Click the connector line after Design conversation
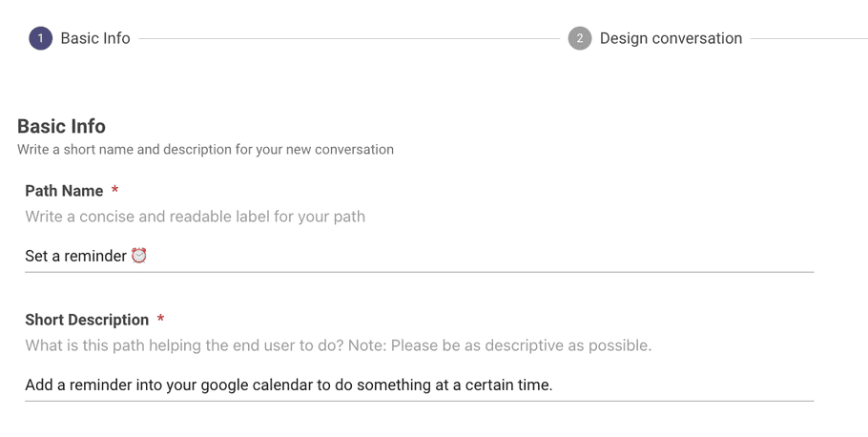This screenshot has height=437, width=868. tap(809, 39)
